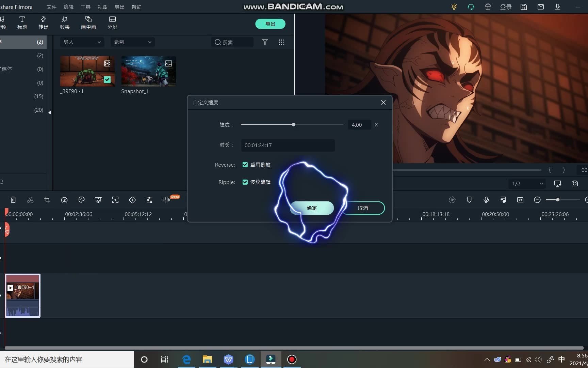
Task: Click the gift icon in title bar
Action: point(488,7)
